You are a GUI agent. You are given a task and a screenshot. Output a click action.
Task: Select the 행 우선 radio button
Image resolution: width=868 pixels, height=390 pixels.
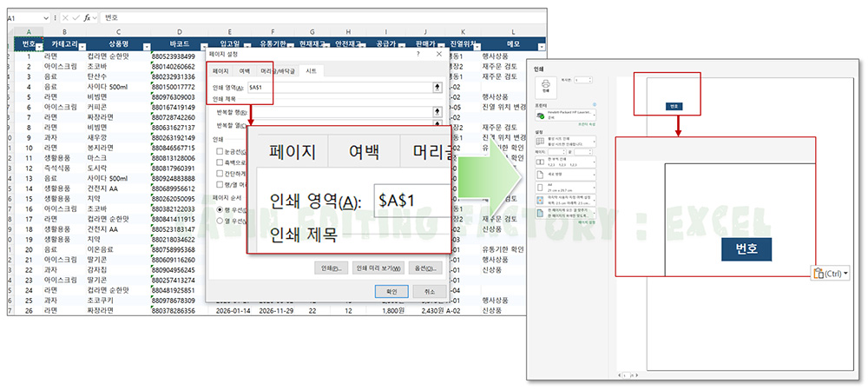[220, 210]
